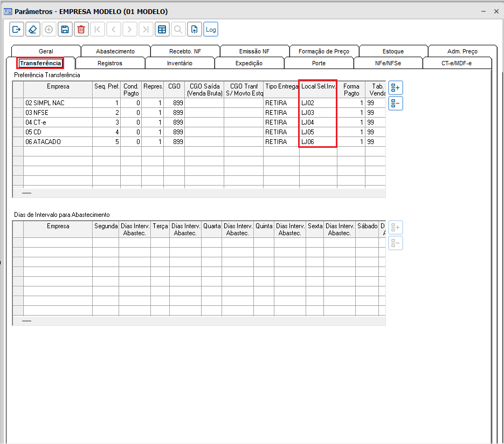Remove row from Preferência Transferência grid

point(395,104)
